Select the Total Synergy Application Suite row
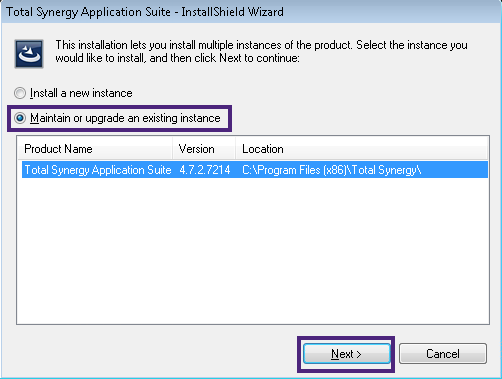Screen dimensions: 502x379 point(255,170)
